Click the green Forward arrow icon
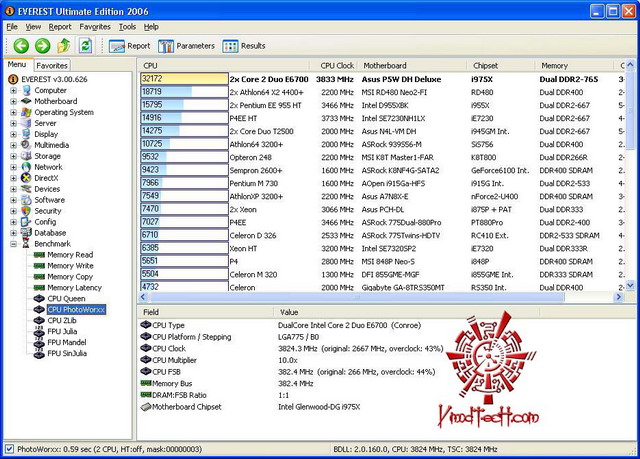Image resolution: width=640 pixels, height=459 pixels. (42, 46)
